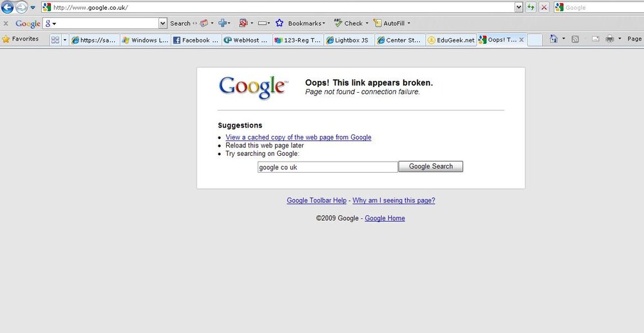Click the Google logo on the toolbar
644x333 pixels.
coord(28,24)
